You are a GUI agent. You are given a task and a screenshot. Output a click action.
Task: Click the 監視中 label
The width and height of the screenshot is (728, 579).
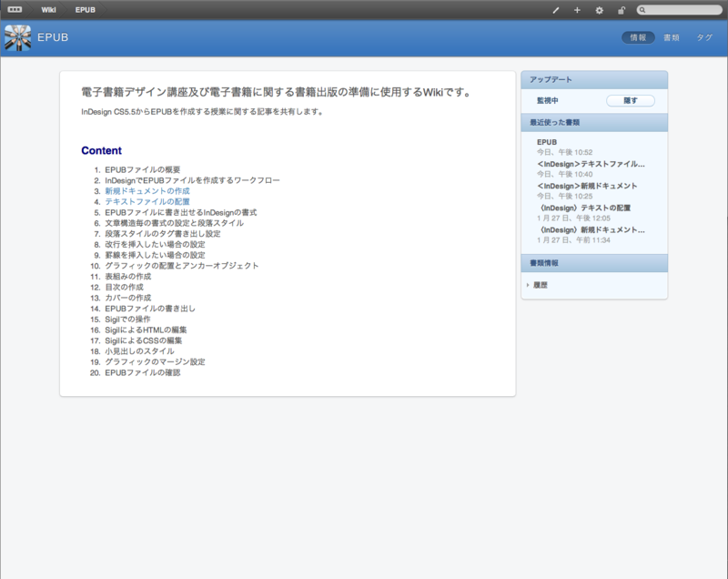548,100
